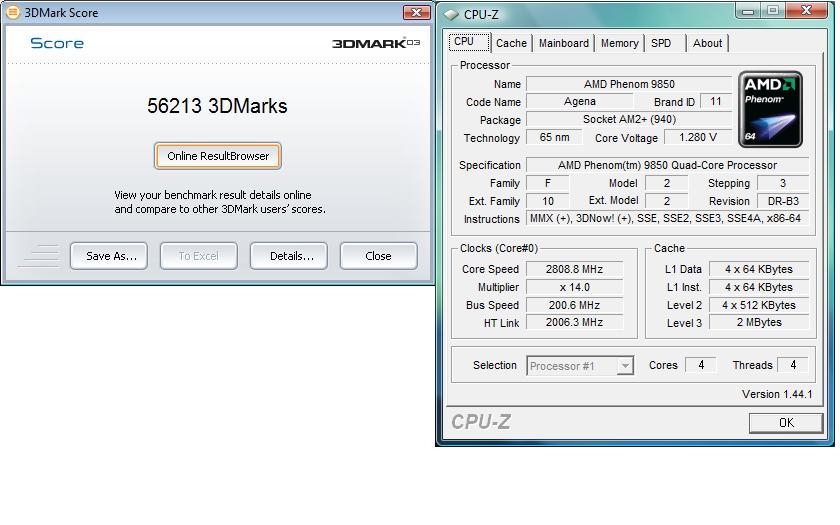Click the Save As... button
The width and height of the screenshot is (840, 525).
tap(109, 256)
